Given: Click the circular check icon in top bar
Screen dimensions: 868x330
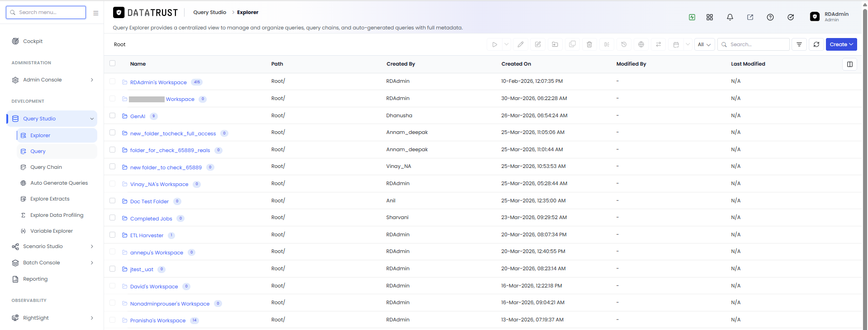Looking at the screenshot, I should pos(791,17).
